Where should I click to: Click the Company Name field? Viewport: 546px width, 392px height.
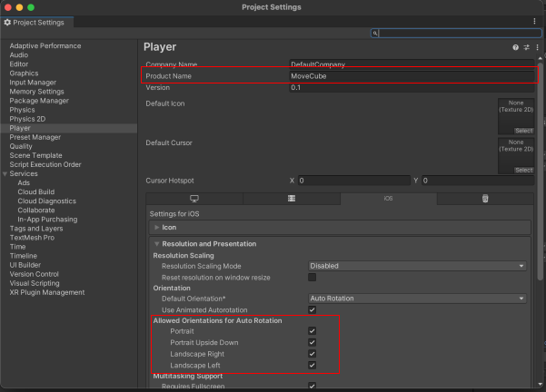pos(412,64)
